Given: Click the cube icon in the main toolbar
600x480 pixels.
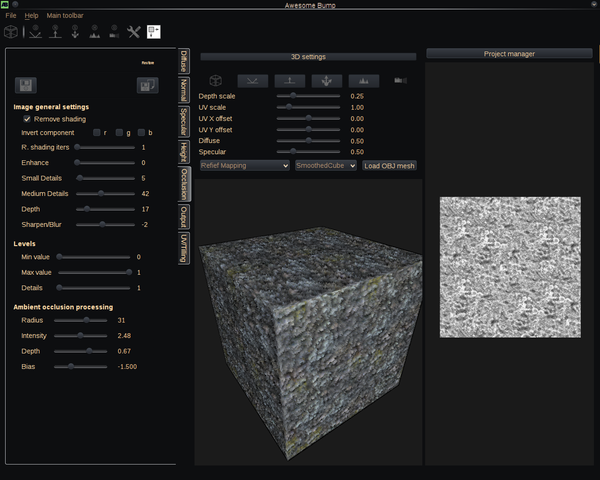Looking at the screenshot, I should click(x=13, y=32).
